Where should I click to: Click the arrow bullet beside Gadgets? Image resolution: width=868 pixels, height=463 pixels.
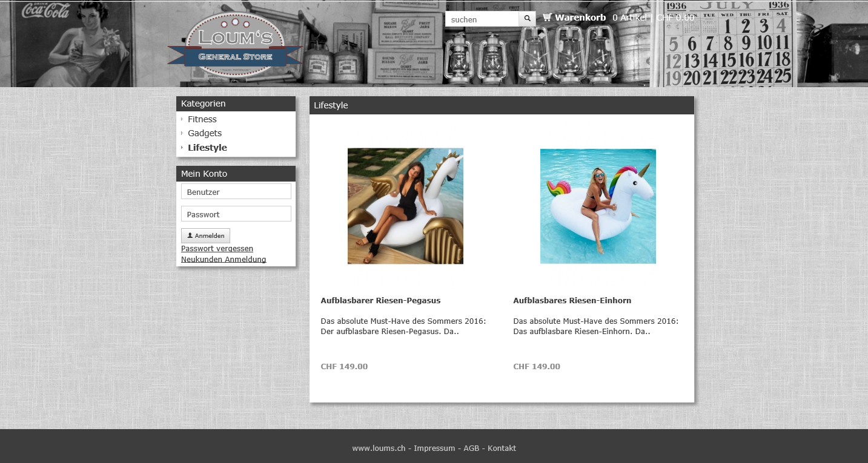182,133
